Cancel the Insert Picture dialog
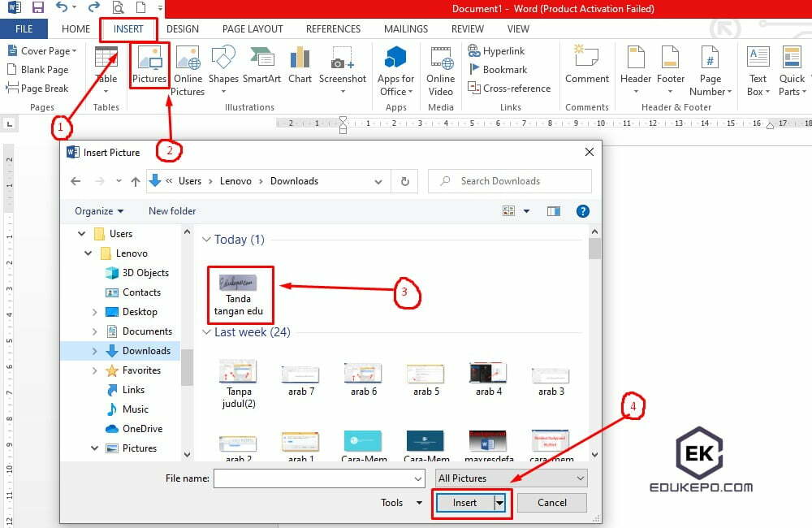This screenshot has height=528, width=812. (551, 502)
